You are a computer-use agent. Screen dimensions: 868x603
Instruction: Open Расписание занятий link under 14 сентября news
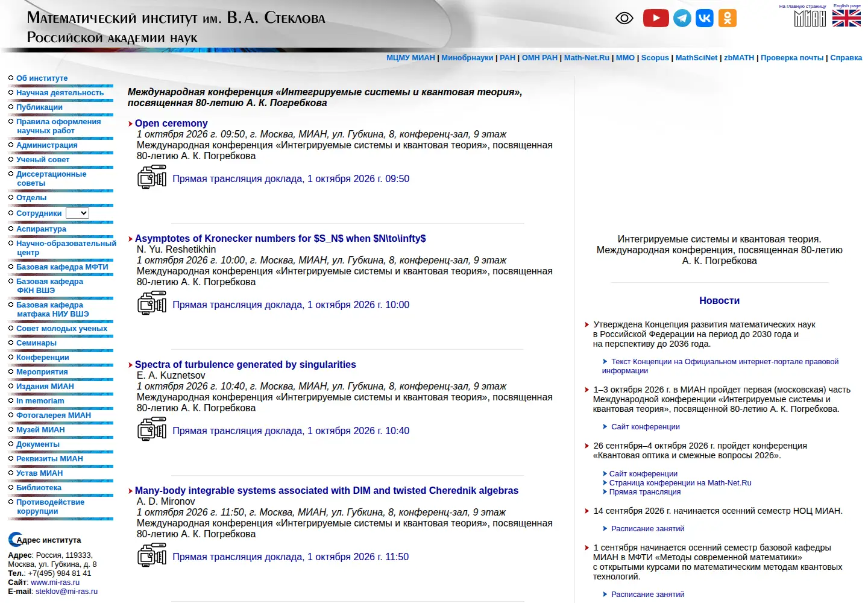click(x=647, y=529)
